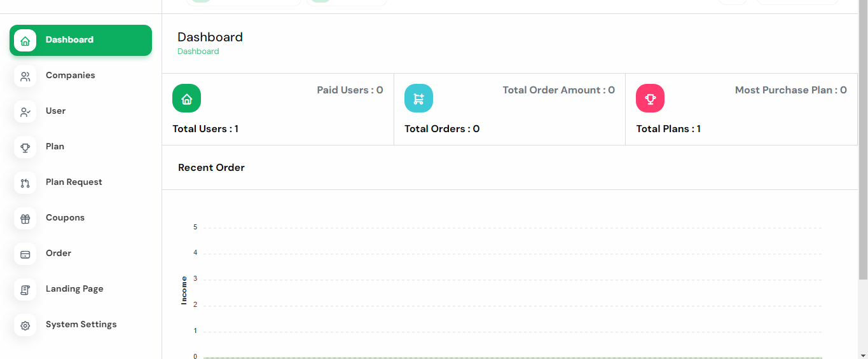Click the Companies people icon in sidebar
Viewport: 868px width, 359px height.
25,76
